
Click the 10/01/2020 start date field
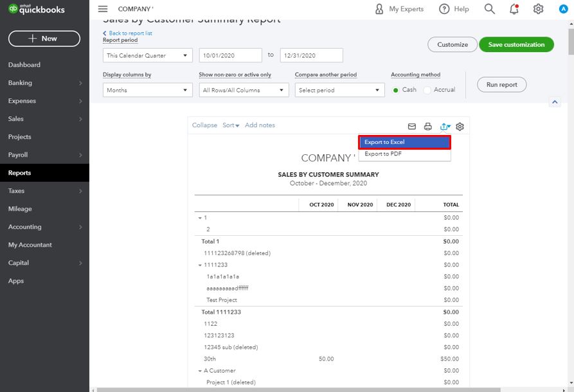[x=229, y=55]
